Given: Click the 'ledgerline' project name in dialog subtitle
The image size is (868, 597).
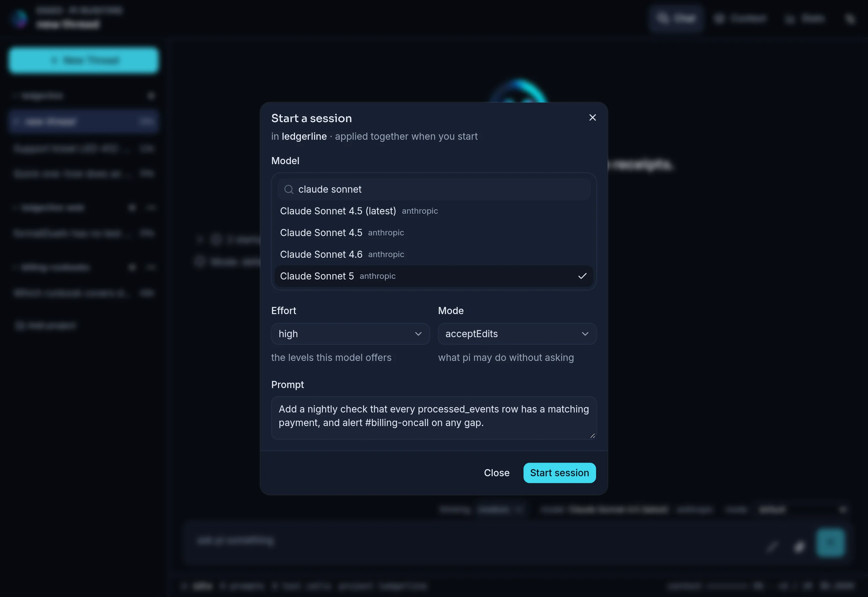Looking at the screenshot, I should point(304,136).
